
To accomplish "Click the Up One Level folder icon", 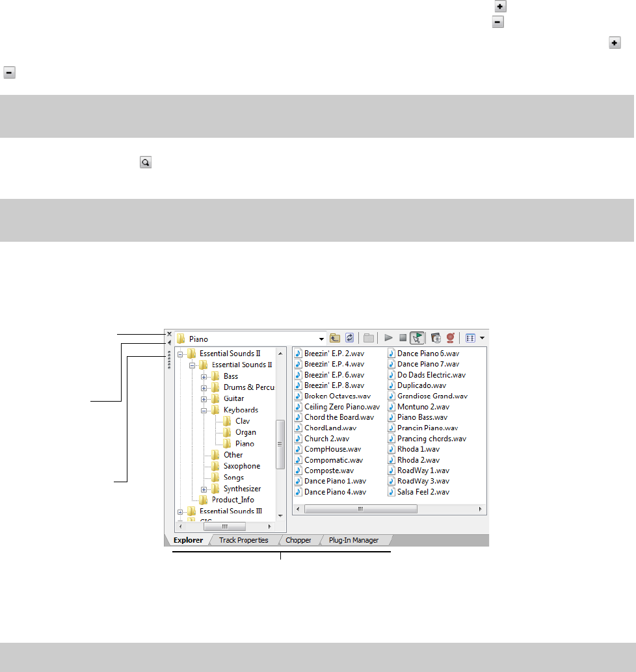I will click(335, 338).
